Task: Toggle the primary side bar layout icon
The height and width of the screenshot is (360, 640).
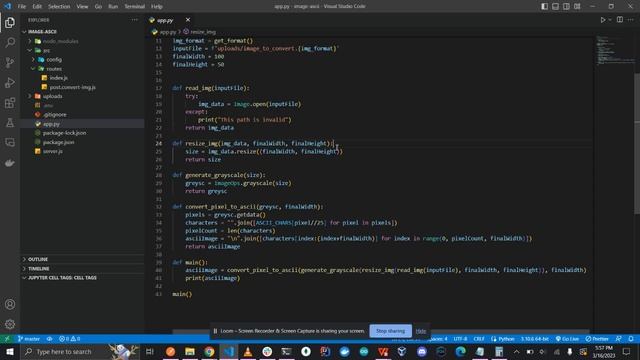Action: click(x=544, y=6)
